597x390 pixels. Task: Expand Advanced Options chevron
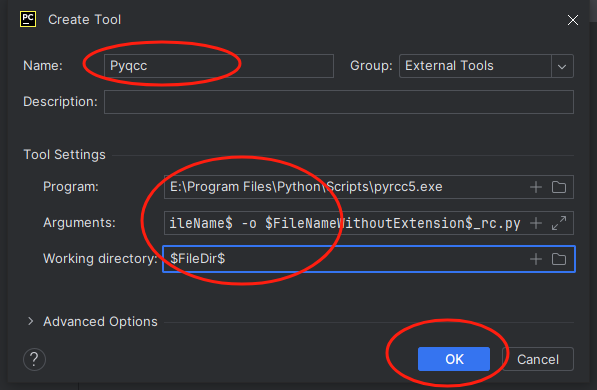(x=30, y=321)
